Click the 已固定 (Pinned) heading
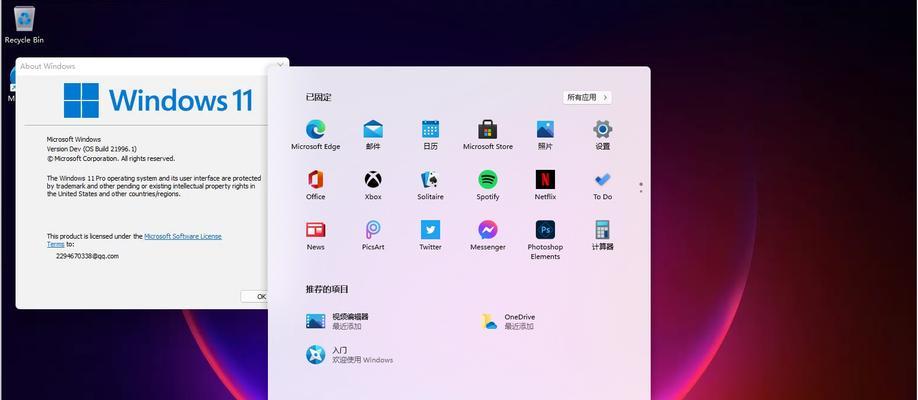The image size is (918, 400). tap(318, 97)
